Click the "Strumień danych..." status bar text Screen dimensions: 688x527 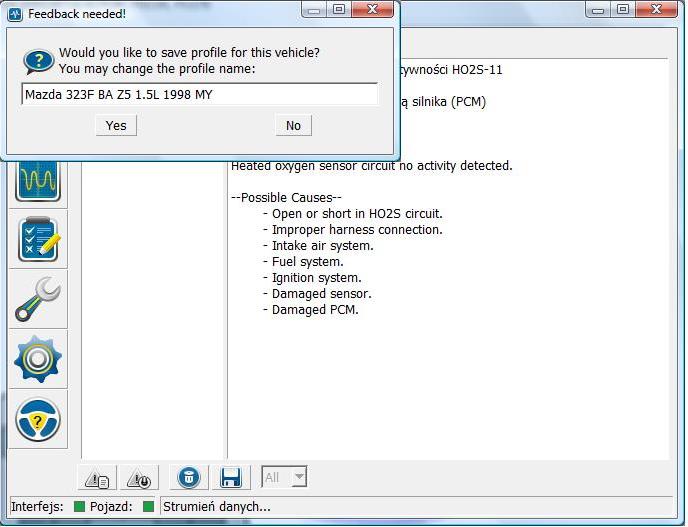pos(217,507)
